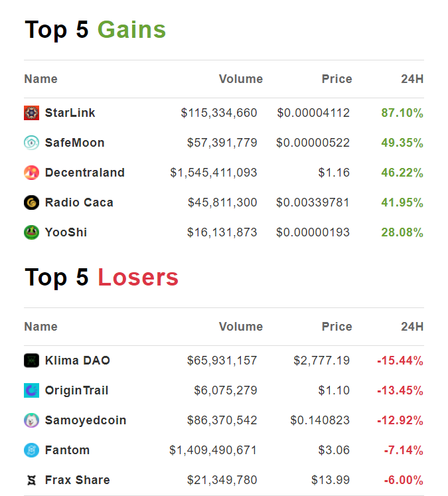
Task: Click the Decentraland logo icon
Action: coord(31,173)
